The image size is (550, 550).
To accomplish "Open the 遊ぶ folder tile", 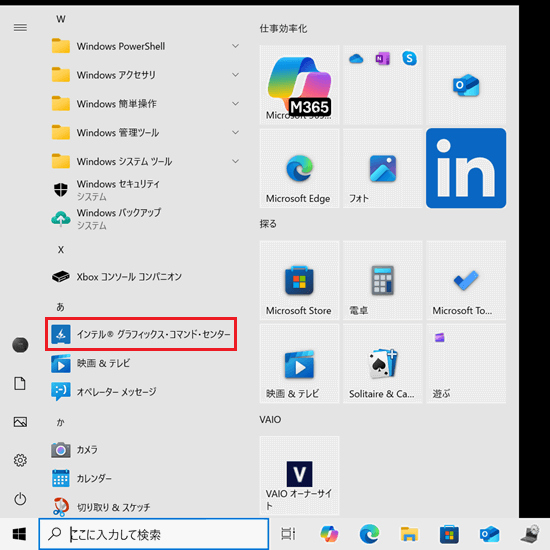I will (466, 363).
